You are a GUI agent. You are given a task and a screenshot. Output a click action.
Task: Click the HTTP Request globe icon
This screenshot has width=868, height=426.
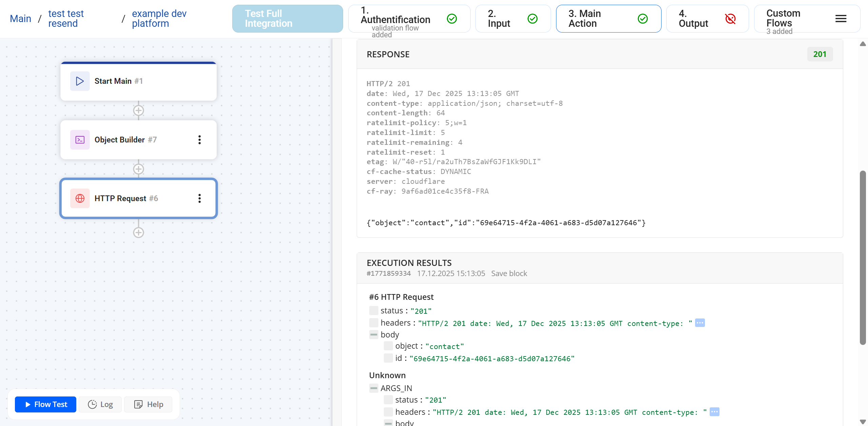point(80,198)
